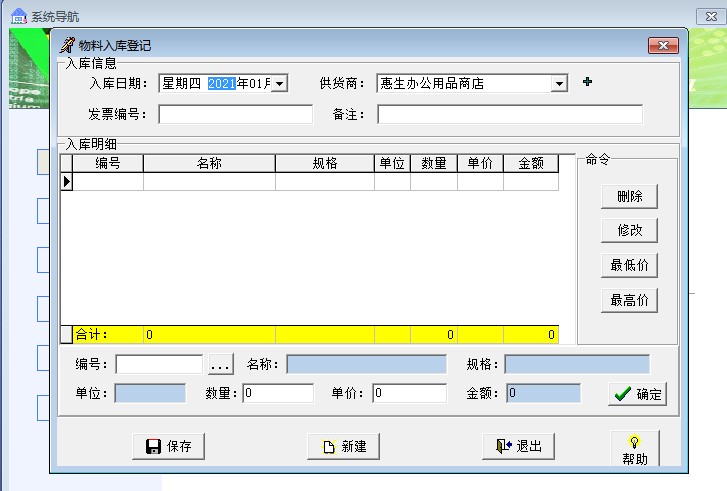Image resolution: width=727 pixels, height=491 pixels.
Task: Close the 物料入库登记 dialog with the red X
Action: tap(663, 45)
